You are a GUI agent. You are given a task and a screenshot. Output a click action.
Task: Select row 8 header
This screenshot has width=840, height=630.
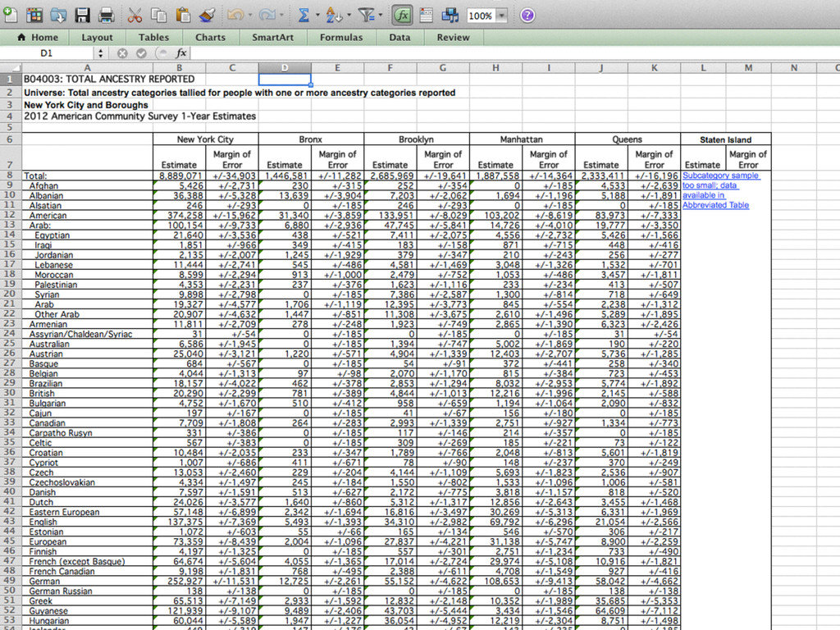pos(11,176)
